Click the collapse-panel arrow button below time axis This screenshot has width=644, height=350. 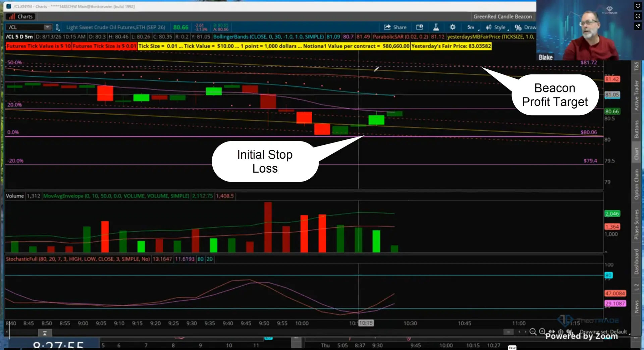(45, 333)
